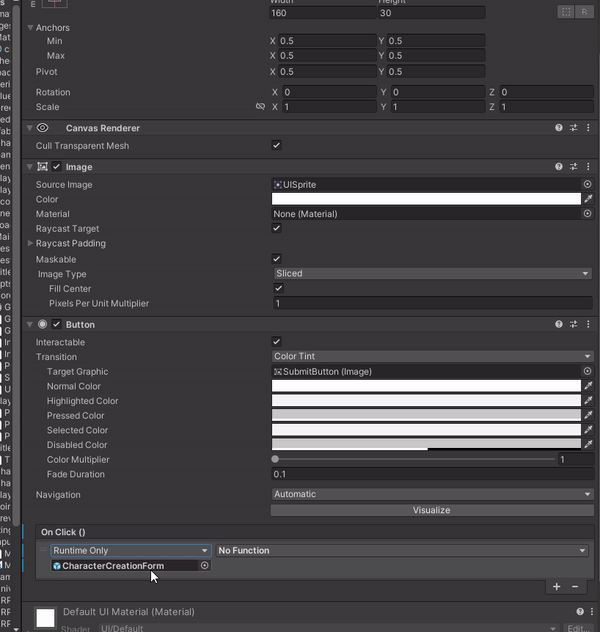This screenshot has width=600, height=632.
Task: Open No Function selection dropdown
Action: [402, 551]
